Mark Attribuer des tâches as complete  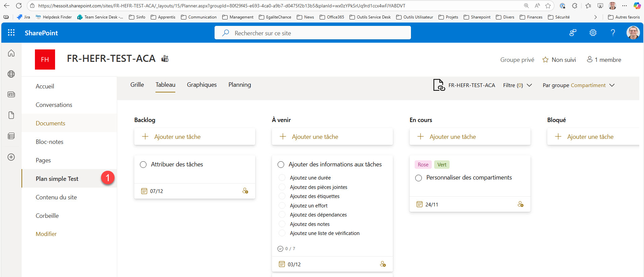point(143,164)
